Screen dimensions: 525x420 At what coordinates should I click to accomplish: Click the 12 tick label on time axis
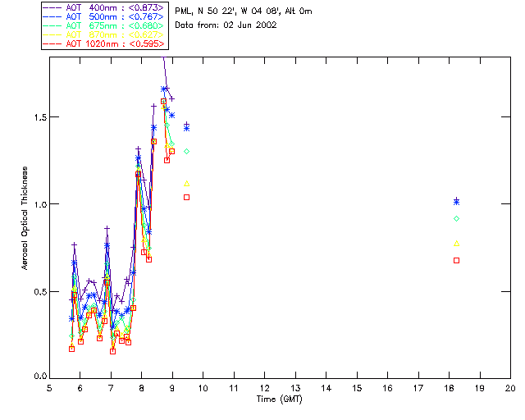pos(264,387)
